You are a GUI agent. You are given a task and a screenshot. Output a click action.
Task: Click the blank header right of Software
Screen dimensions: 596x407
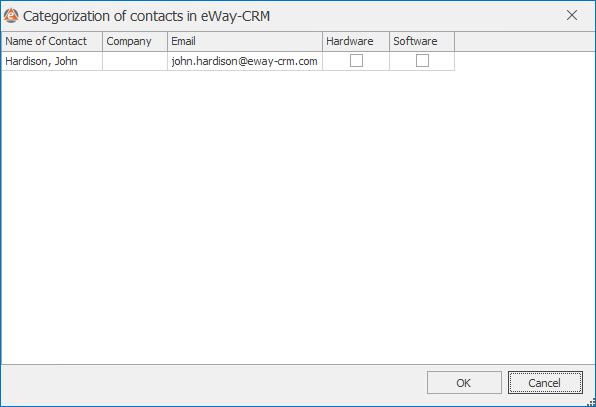click(525, 41)
